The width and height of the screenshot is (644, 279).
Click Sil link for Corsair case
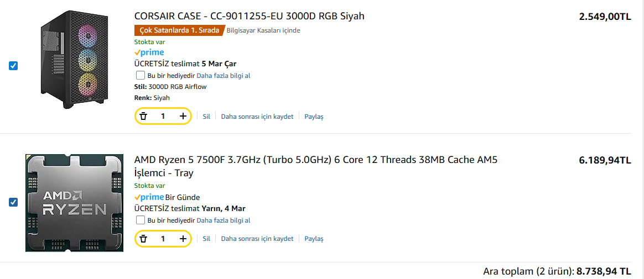click(x=206, y=117)
